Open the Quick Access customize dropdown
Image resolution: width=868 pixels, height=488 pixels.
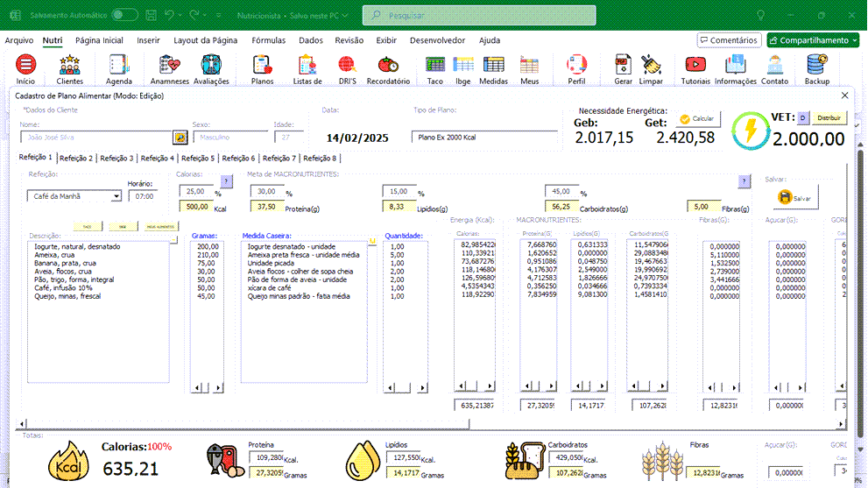[x=218, y=16]
